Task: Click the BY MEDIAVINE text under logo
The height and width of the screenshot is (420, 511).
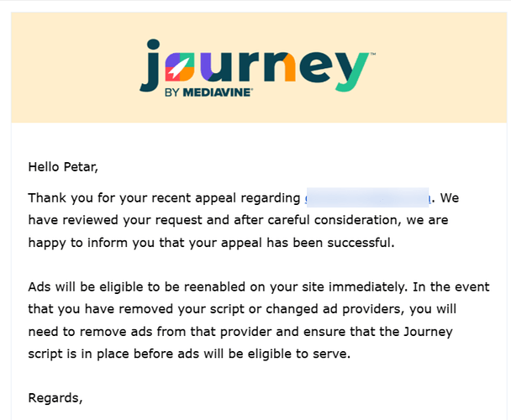Action: tap(208, 92)
